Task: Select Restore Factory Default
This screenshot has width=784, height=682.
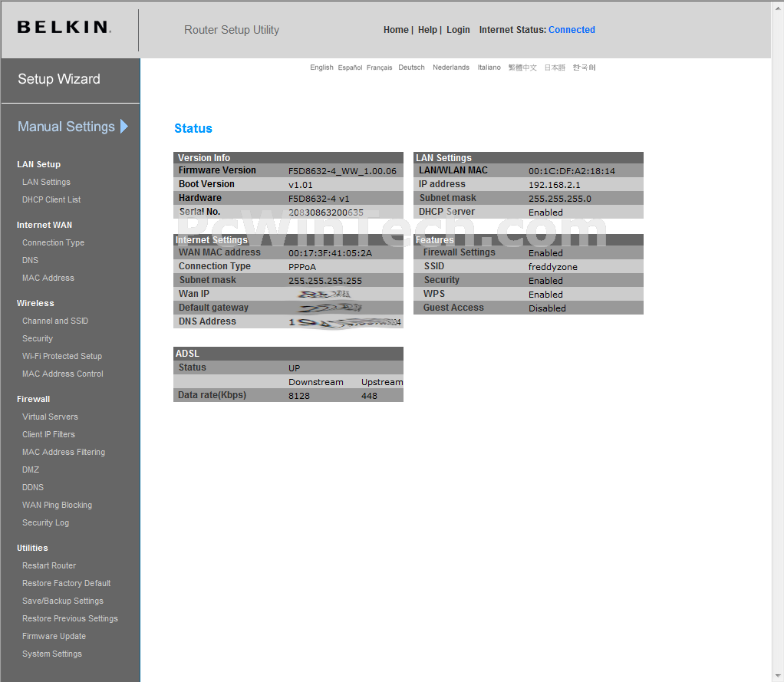Action: point(67,583)
